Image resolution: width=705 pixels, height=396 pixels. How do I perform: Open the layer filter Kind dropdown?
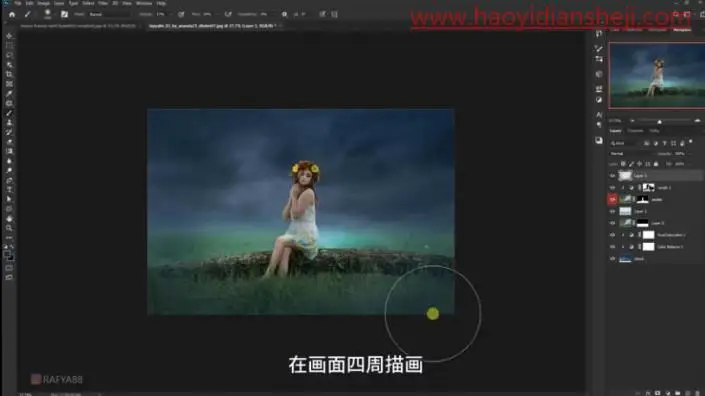625,143
